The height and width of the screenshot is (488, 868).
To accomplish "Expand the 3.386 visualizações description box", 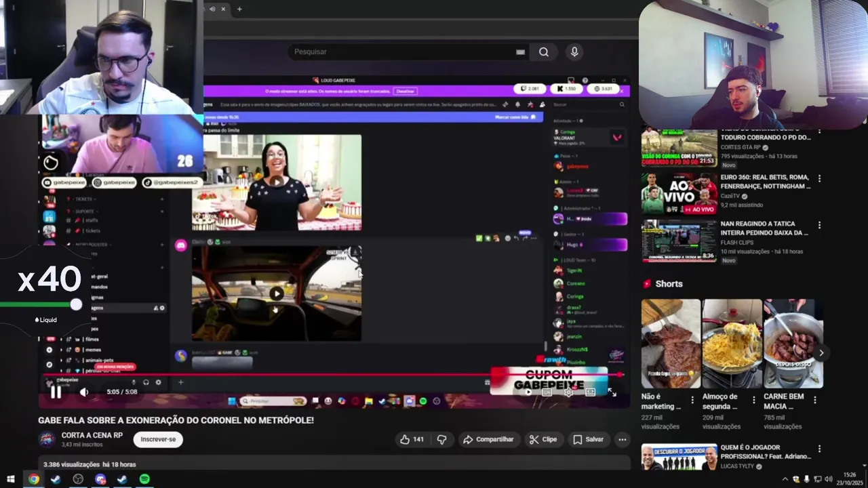I will click(334, 464).
